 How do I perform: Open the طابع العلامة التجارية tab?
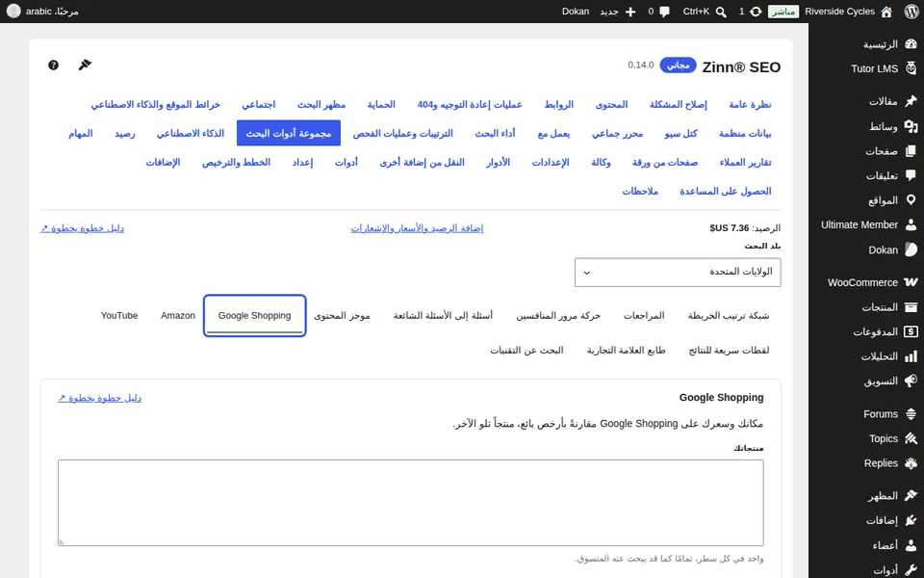[x=626, y=351]
